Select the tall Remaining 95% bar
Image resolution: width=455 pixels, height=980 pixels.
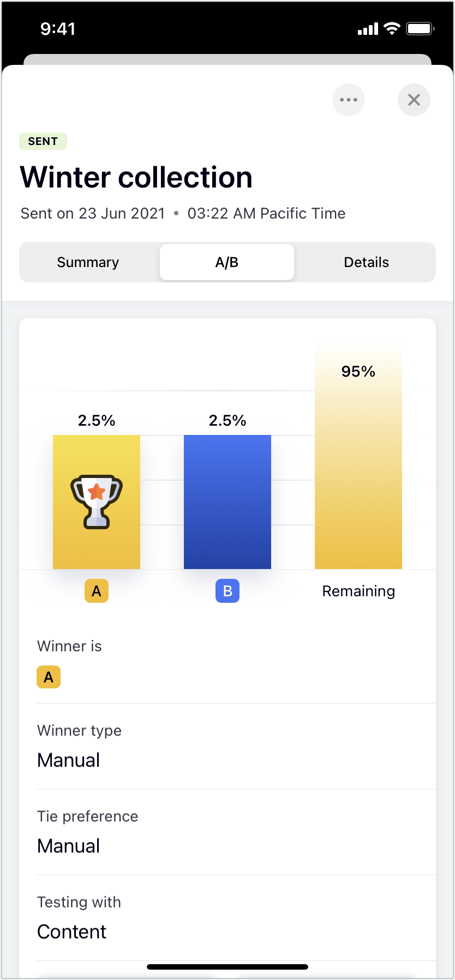[x=358, y=469]
